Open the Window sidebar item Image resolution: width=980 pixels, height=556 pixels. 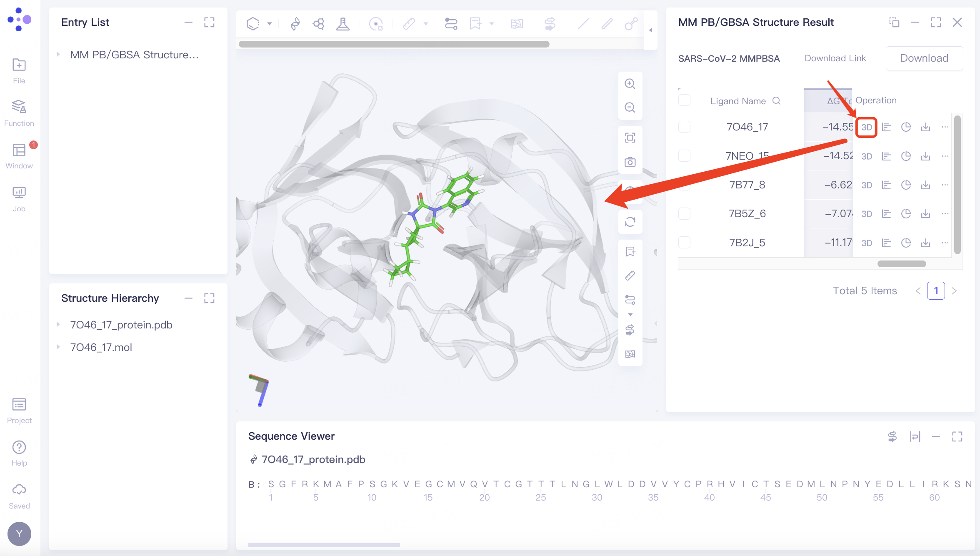tap(19, 155)
